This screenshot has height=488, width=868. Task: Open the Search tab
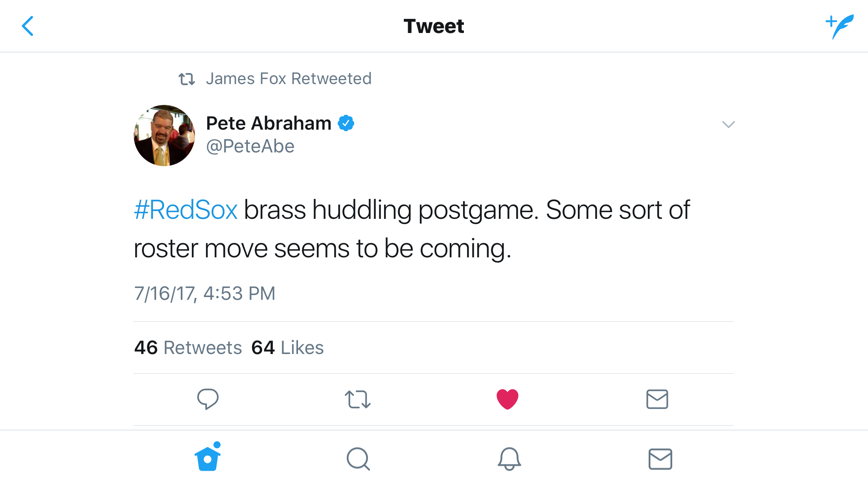tap(358, 459)
